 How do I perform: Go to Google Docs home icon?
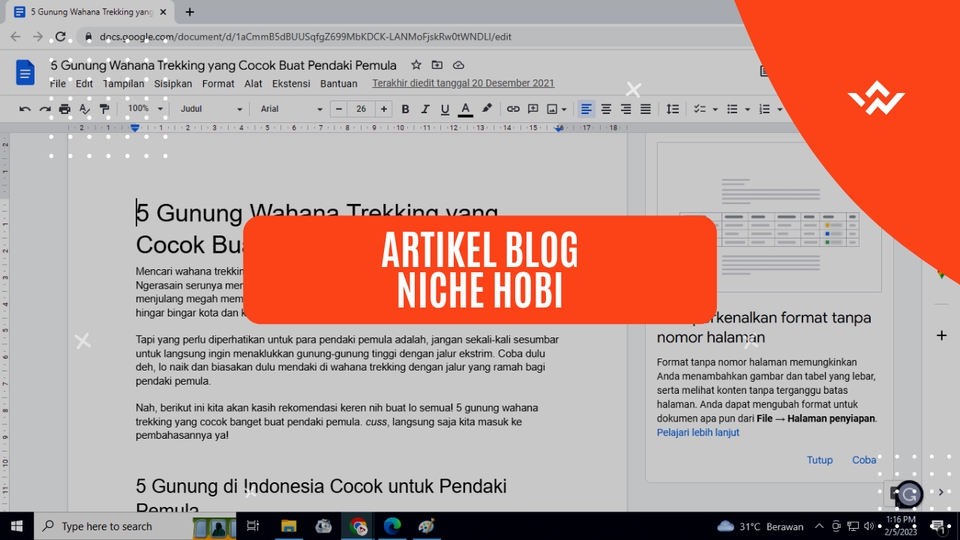pos(25,73)
